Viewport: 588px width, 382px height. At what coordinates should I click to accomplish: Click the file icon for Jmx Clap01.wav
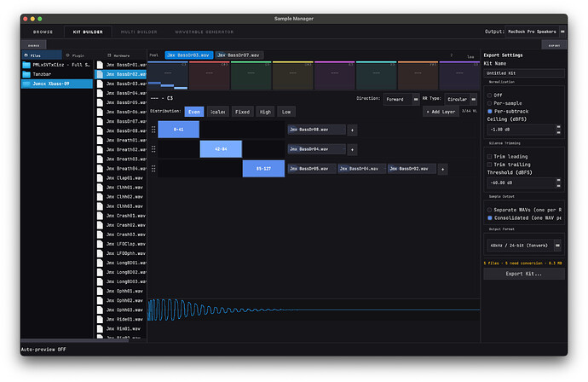point(100,178)
